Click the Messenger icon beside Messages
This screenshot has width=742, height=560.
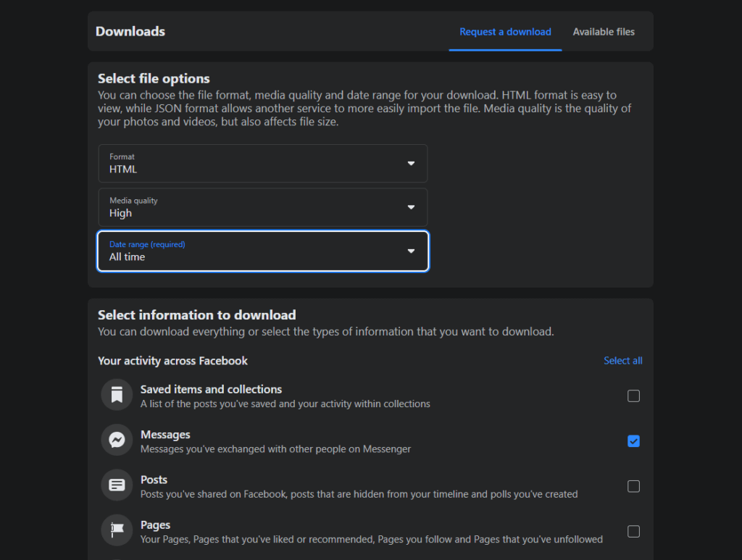click(117, 440)
